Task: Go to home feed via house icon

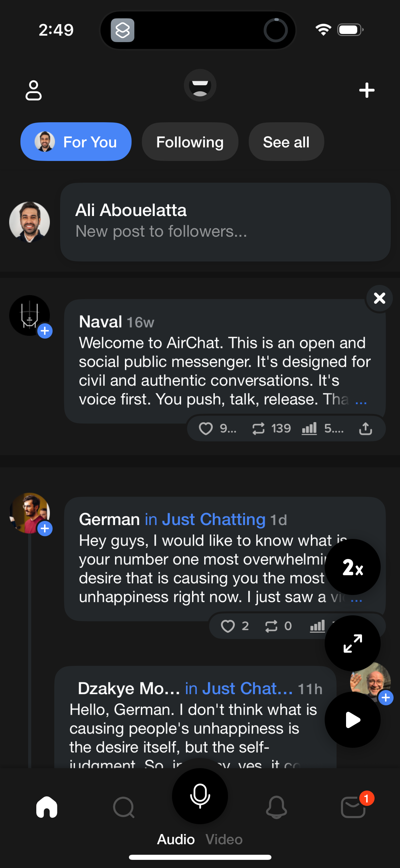Action: [47, 807]
